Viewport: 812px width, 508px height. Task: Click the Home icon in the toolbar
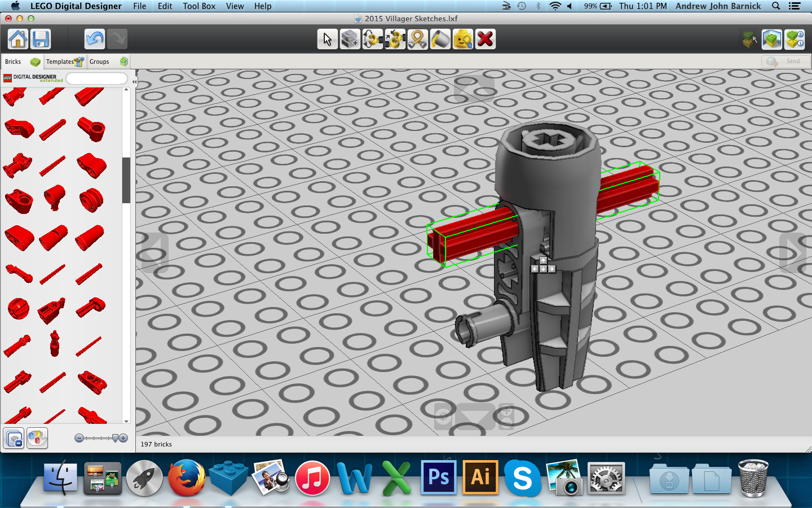[x=18, y=39]
